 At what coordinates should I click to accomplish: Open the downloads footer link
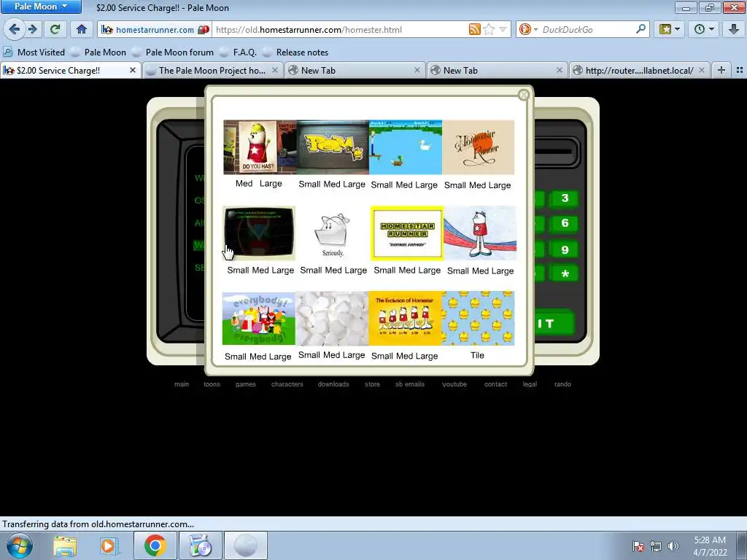(x=333, y=384)
